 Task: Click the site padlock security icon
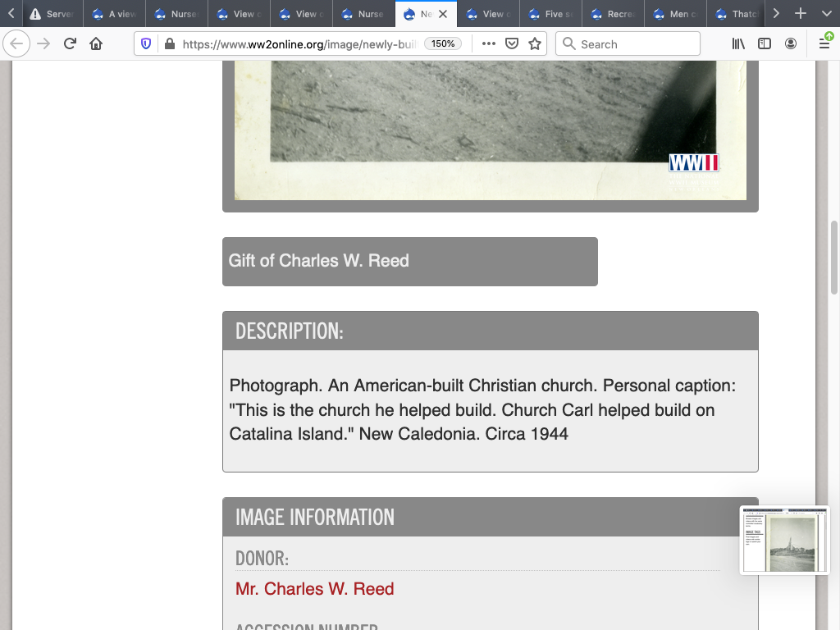click(169, 44)
